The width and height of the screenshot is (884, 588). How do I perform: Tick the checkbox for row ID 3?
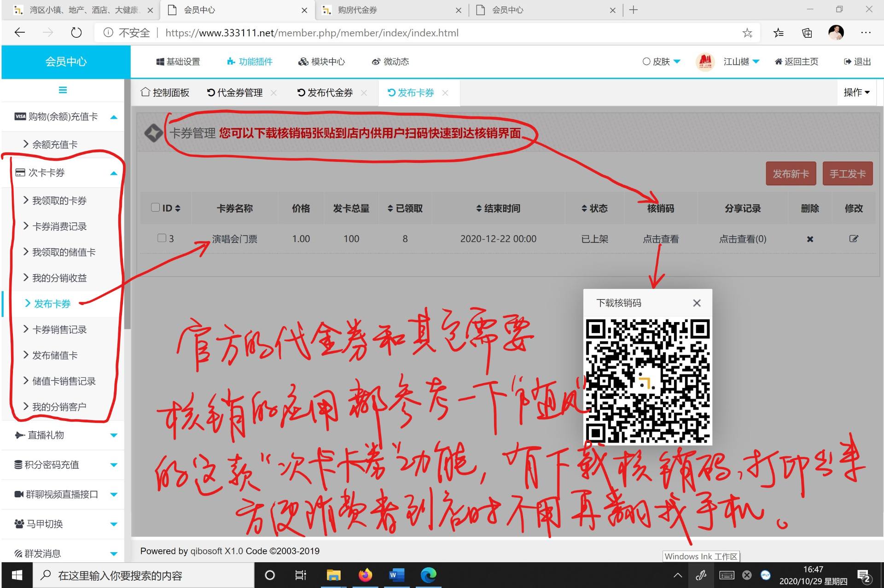162,238
